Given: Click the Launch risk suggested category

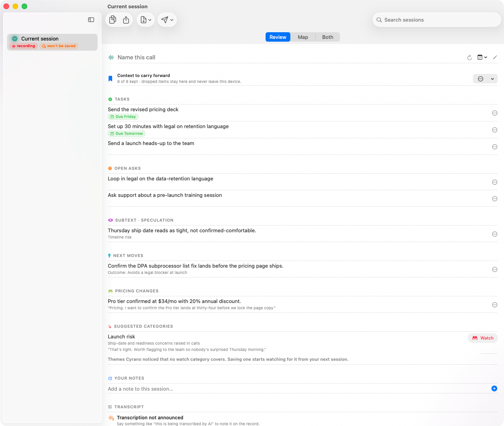Looking at the screenshot, I should coord(121,337).
